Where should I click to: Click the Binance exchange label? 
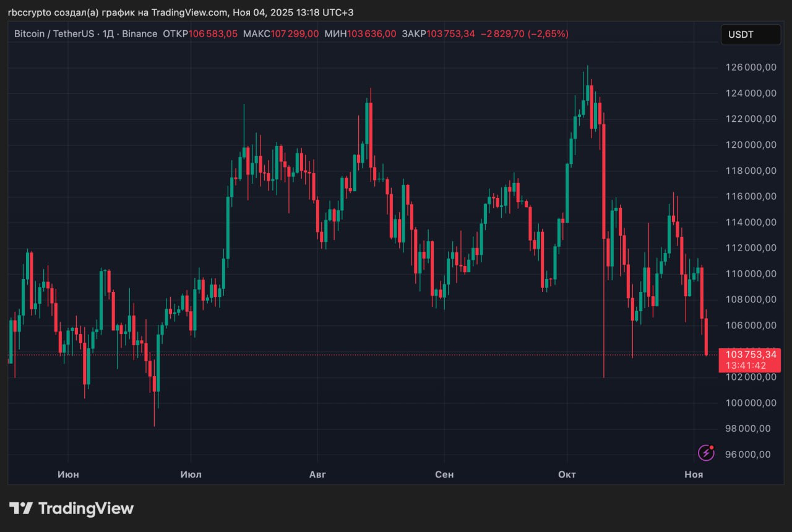(139, 34)
